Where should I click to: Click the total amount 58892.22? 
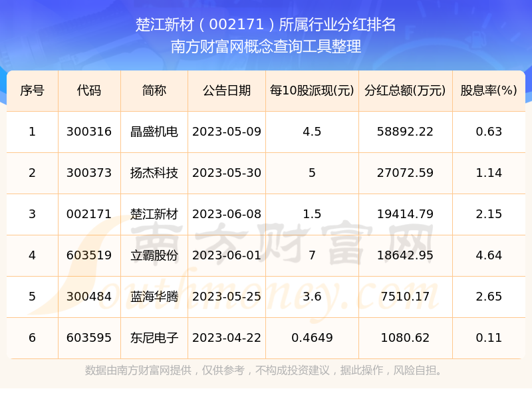point(405,132)
